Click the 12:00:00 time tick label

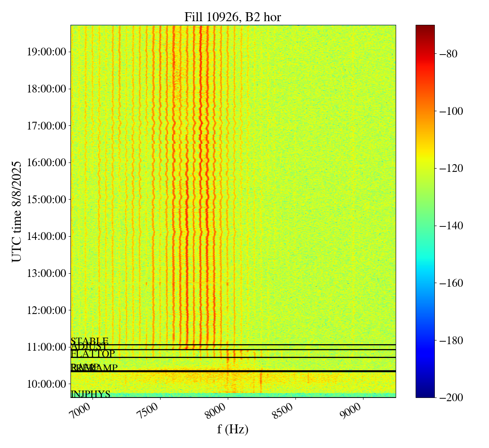[x=46, y=310]
